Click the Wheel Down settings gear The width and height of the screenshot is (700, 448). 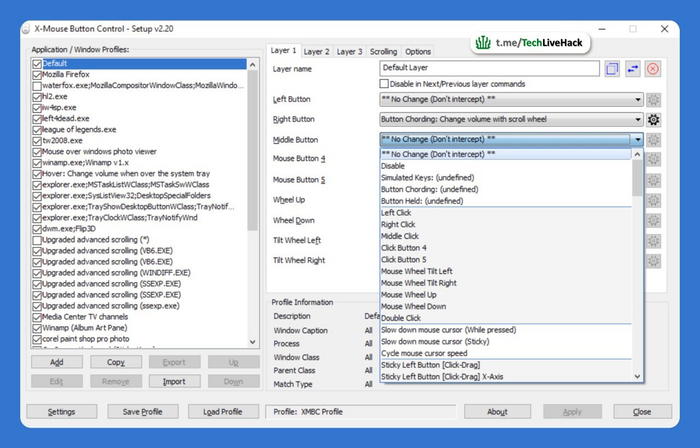[654, 220]
